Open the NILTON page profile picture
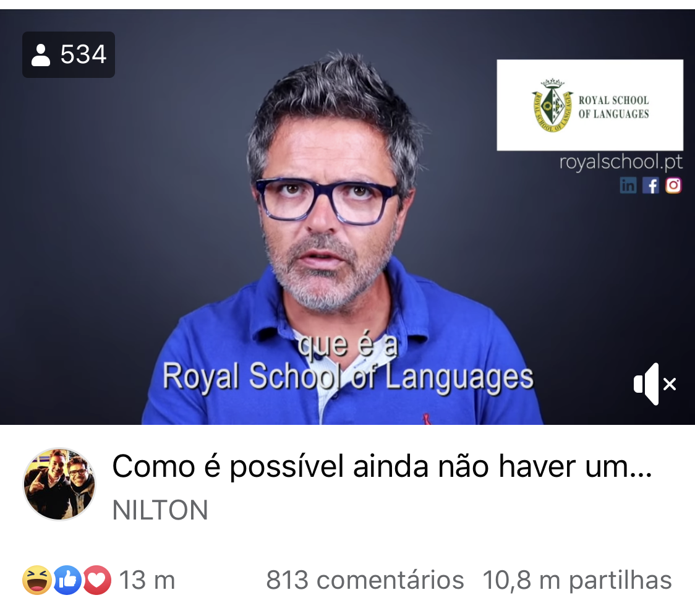The width and height of the screenshot is (695, 616). (x=59, y=484)
